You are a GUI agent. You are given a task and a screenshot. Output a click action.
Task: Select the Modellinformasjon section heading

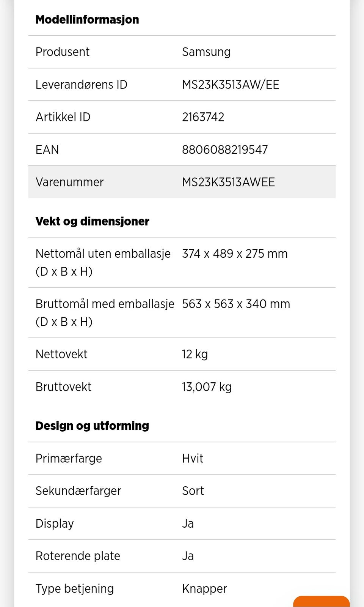click(87, 20)
